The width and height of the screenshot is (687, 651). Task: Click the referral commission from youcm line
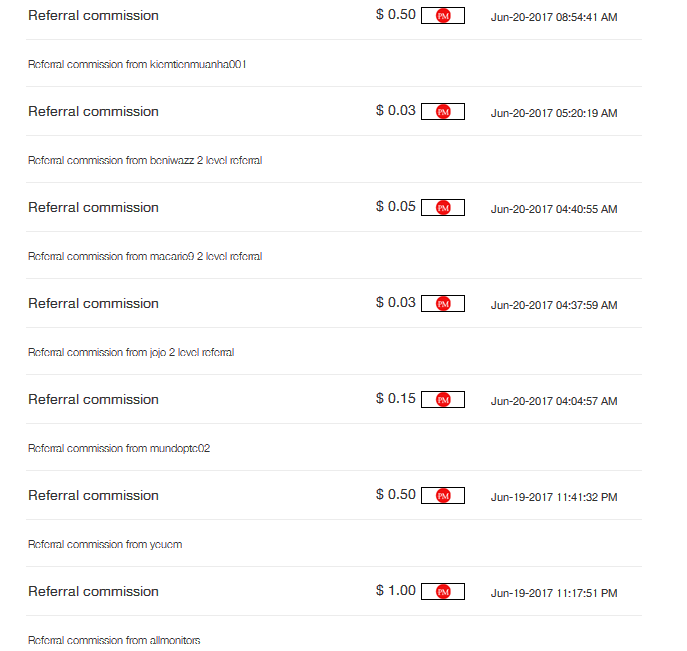click(x=105, y=545)
